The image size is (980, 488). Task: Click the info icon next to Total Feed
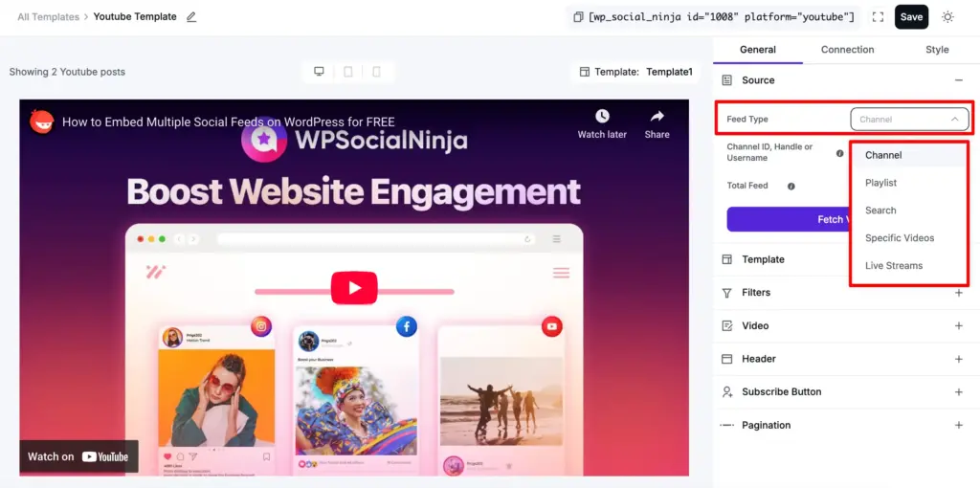[x=791, y=186]
